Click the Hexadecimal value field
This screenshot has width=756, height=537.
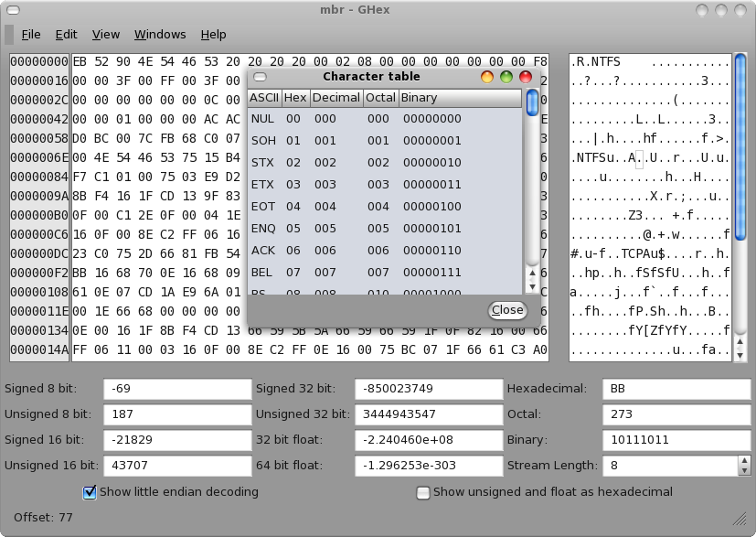tap(677, 389)
